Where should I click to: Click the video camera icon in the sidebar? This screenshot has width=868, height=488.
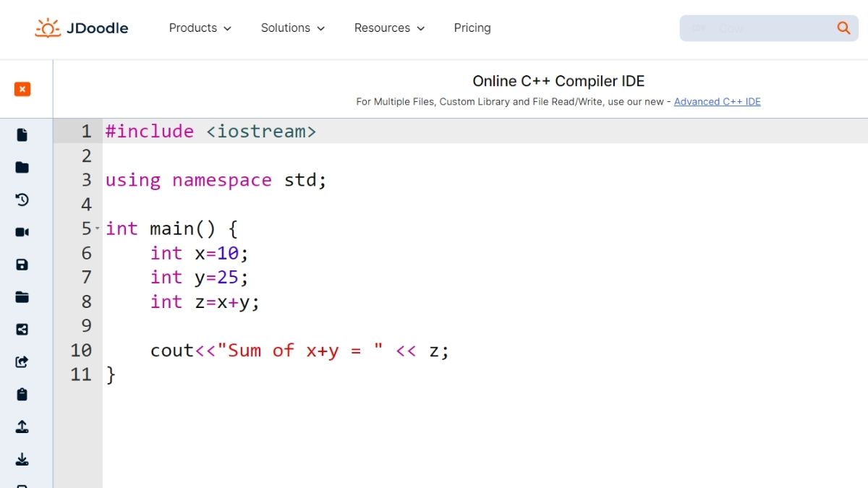click(x=22, y=232)
